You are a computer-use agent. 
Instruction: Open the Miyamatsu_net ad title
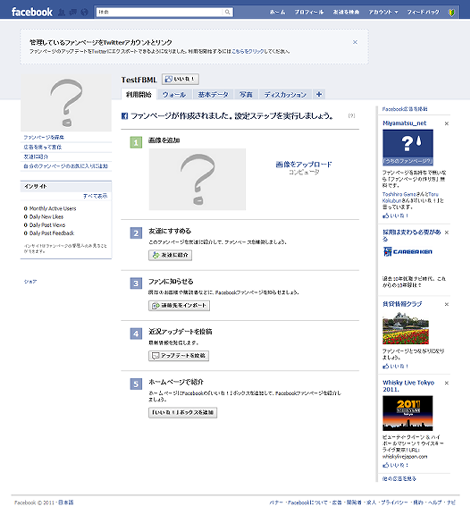click(404, 123)
